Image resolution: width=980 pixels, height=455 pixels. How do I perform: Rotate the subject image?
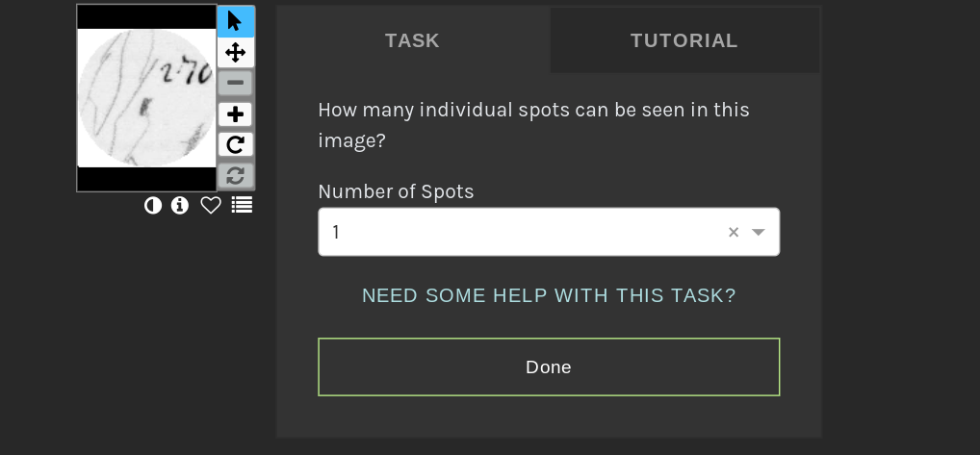(x=235, y=145)
